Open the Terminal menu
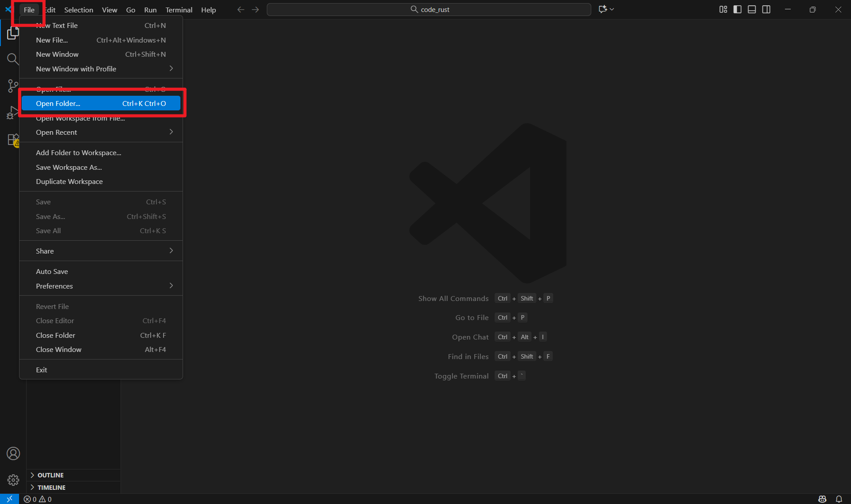 [179, 10]
